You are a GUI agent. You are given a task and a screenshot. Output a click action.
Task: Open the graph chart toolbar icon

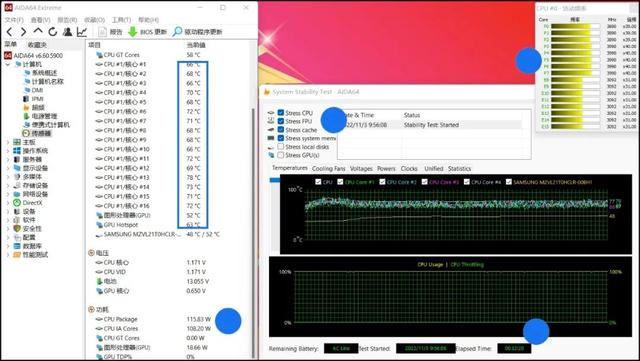82,31
